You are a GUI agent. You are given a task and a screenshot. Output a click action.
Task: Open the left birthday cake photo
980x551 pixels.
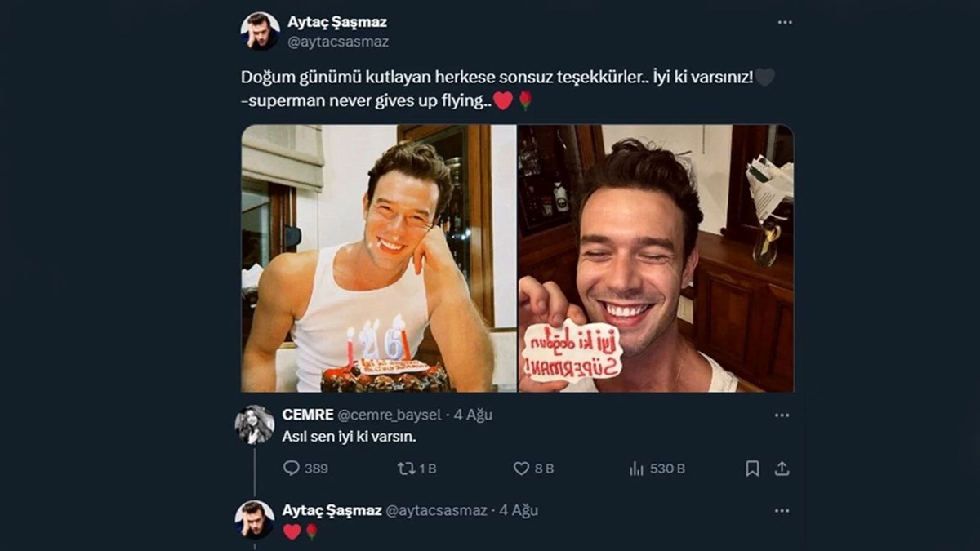click(x=378, y=258)
